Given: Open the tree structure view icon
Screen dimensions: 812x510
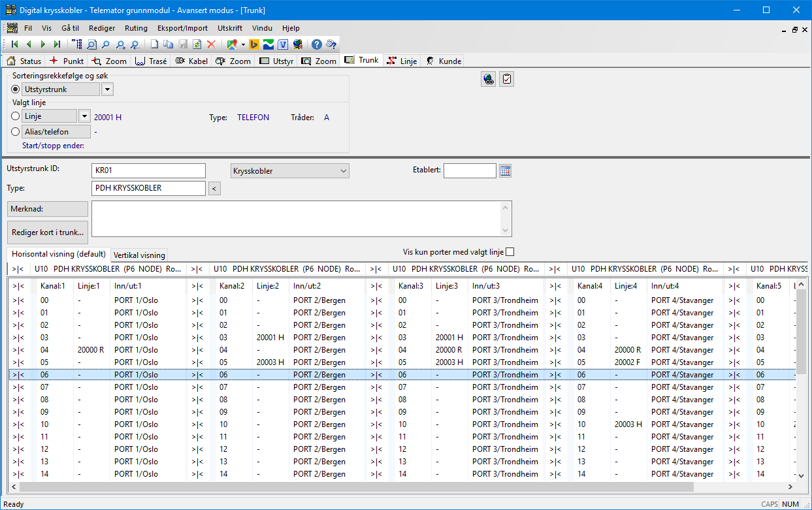Looking at the screenshot, I should (78, 44).
